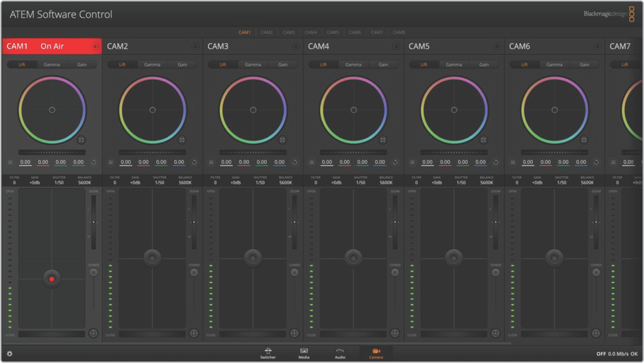Click CAM1 color wheel view toggle icon

[81, 140]
